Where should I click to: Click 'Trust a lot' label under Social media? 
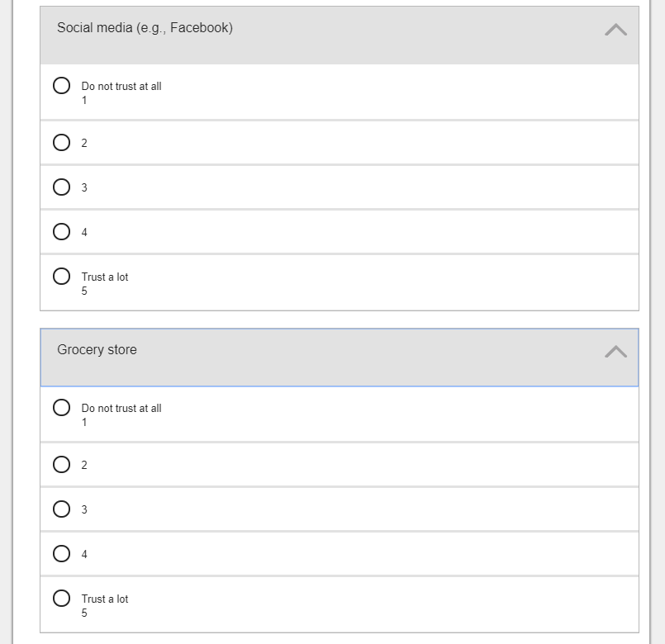tap(105, 277)
